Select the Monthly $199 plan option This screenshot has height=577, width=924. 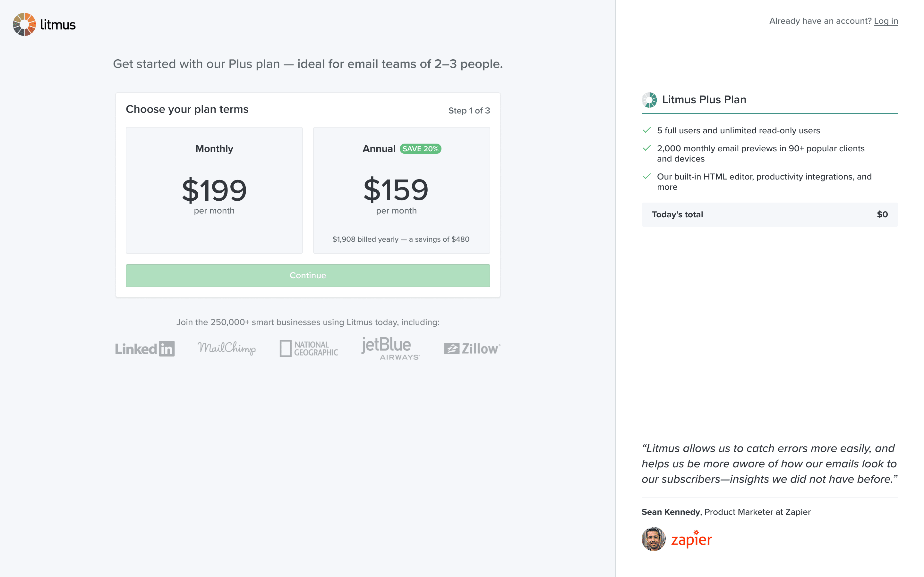pyautogui.click(x=214, y=190)
